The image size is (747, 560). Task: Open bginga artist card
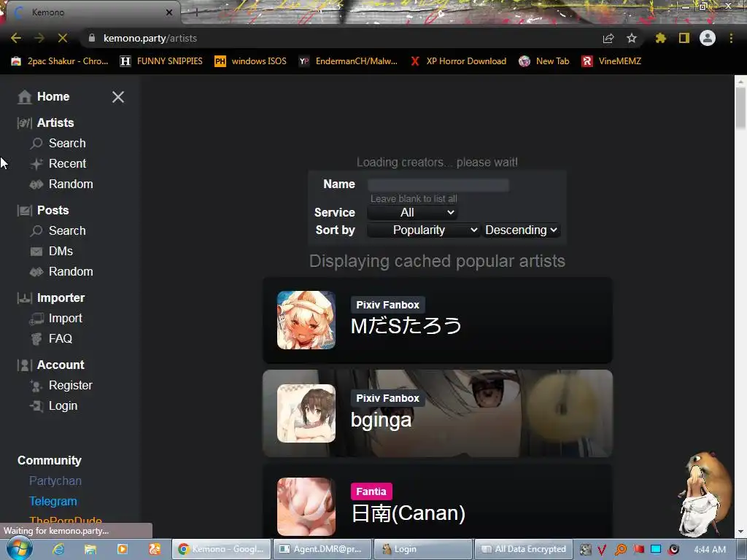pyautogui.click(x=438, y=413)
